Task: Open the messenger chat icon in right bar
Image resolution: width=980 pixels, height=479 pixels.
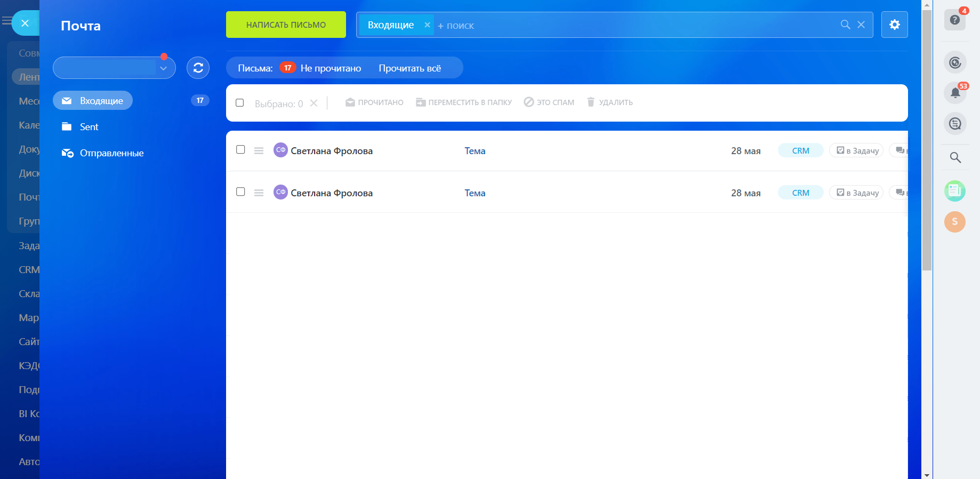Action: [955, 124]
